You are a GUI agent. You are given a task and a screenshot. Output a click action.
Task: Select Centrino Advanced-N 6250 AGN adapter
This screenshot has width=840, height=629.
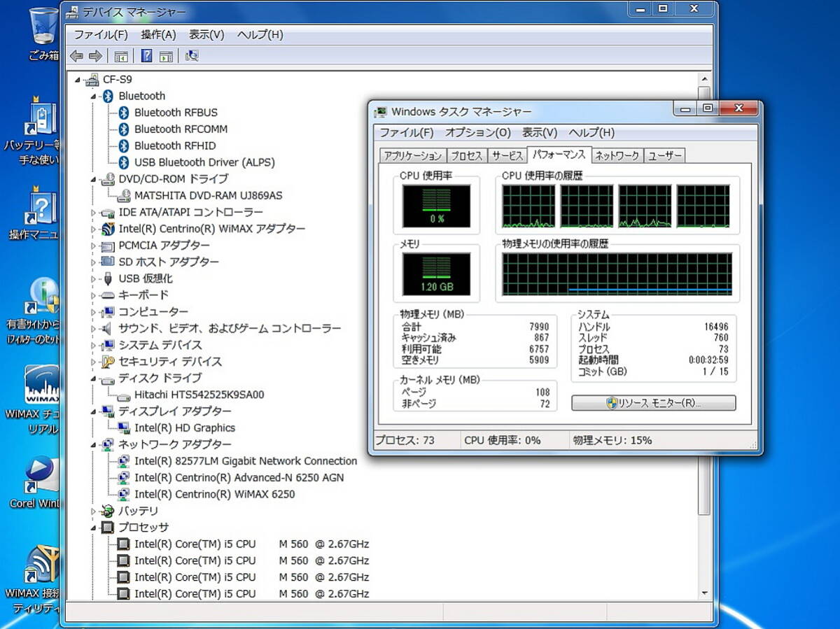tap(239, 478)
